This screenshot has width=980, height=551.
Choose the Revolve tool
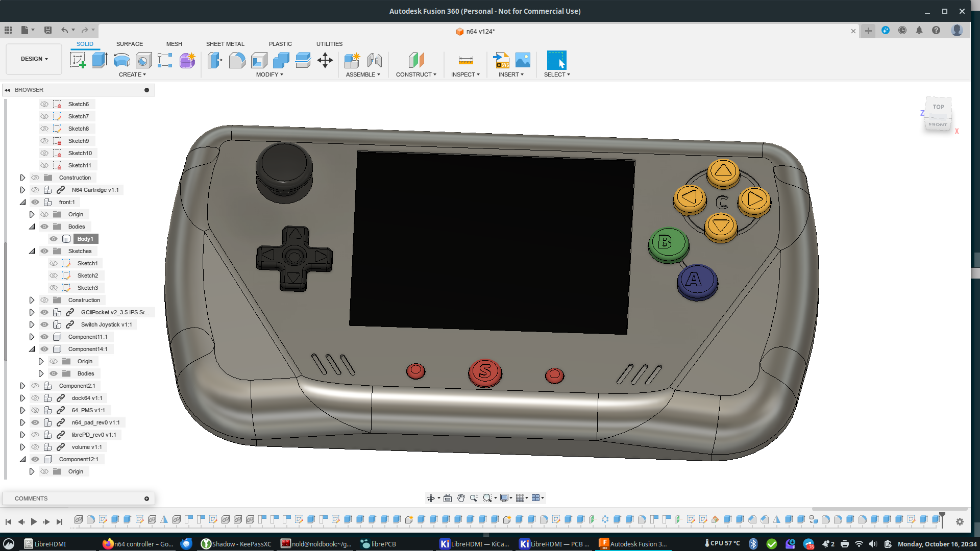click(x=121, y=60)
